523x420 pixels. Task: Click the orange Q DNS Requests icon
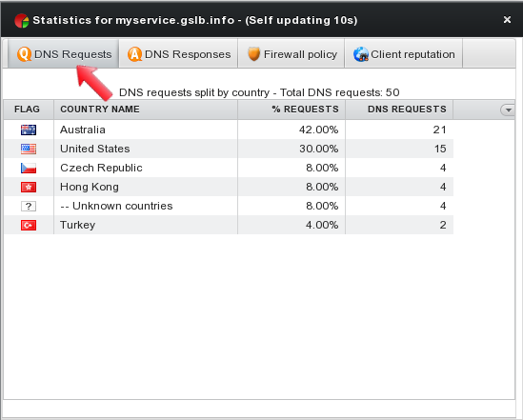tap(25, 54)
